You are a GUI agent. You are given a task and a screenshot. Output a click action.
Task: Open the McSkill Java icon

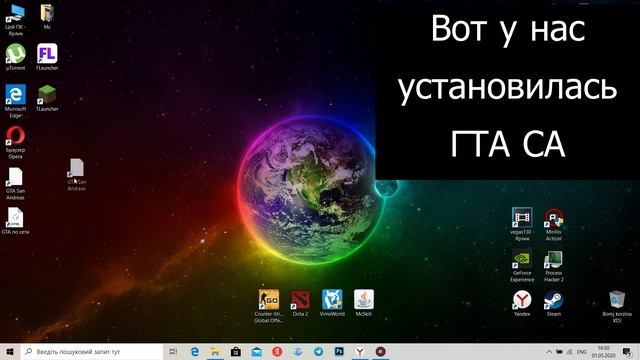364,303
